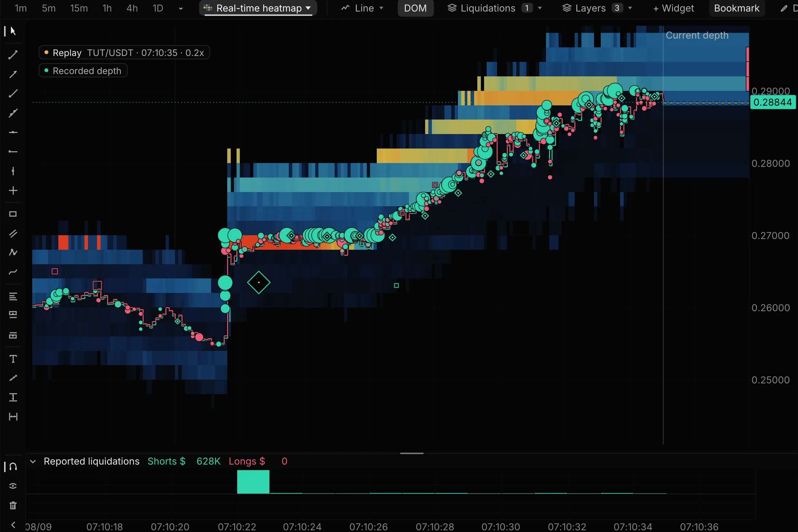Select the horizontal time range tool
The image size is (798, 532).
13,417
